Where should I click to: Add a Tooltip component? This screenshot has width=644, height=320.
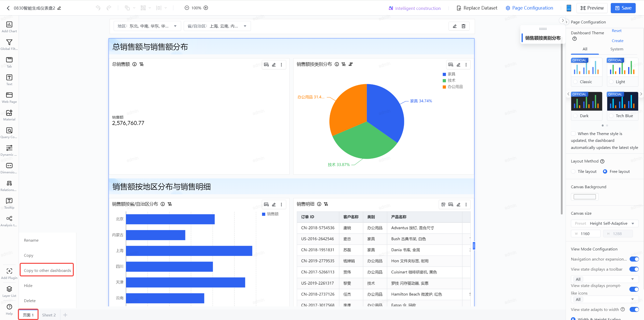[9, 203]
